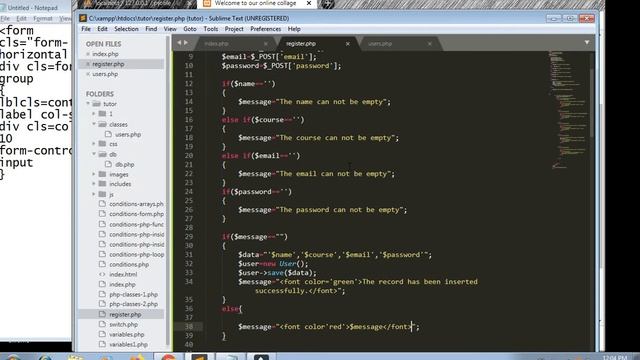Click the editor vertical scrollbar
The image size is (640, 360).
(x=592, y=102)
